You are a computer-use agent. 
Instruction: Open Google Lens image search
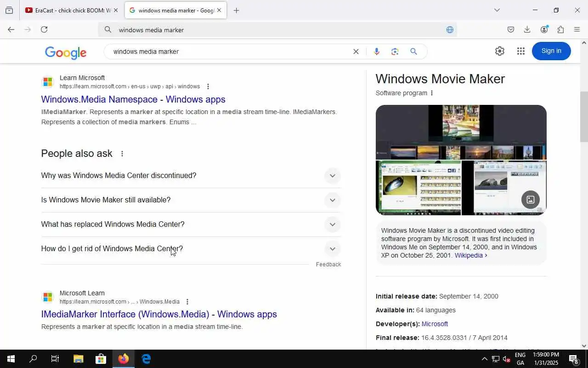395,52
